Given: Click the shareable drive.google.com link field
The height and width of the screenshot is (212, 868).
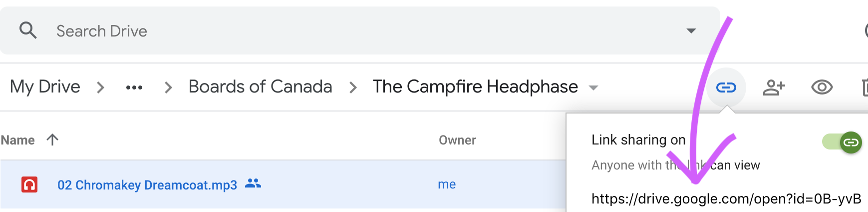Looking at the screenshot, I should 726,199.
